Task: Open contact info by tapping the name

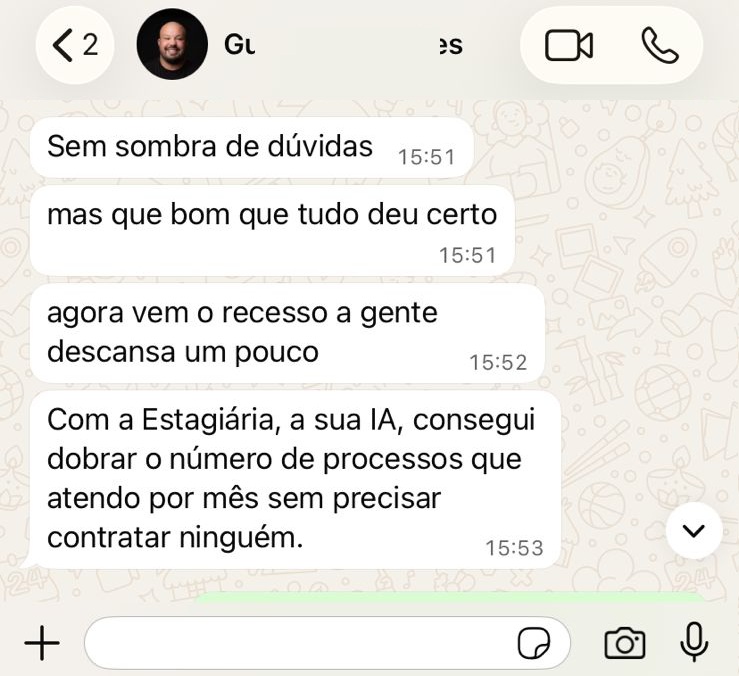Action: pyautogui.click(x=344, y=45)
